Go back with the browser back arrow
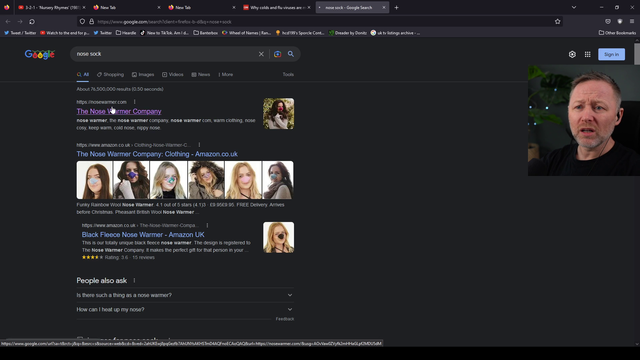The height and width of the screenshot is (360, 640). (8, 22)
